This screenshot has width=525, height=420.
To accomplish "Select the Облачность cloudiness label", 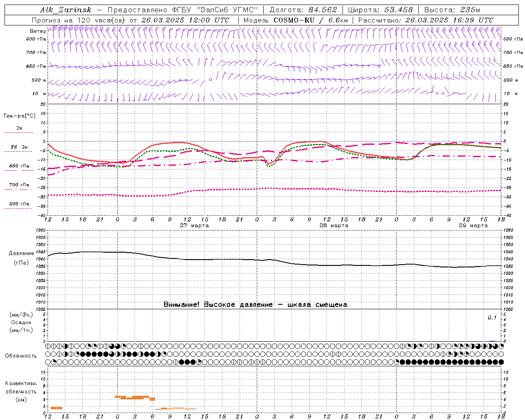I will point(21,356).
